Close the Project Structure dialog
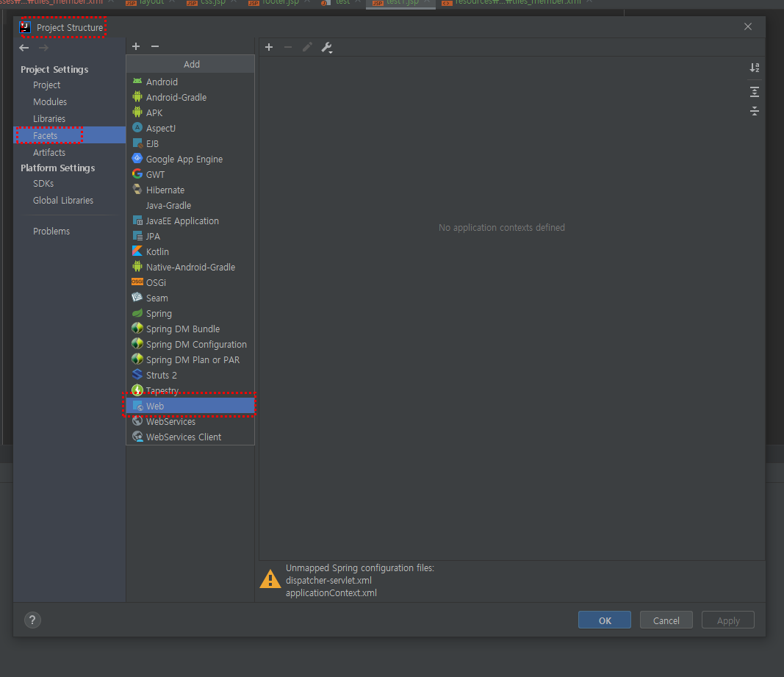Viewport: 784px width, 677px height. point(748,26)
